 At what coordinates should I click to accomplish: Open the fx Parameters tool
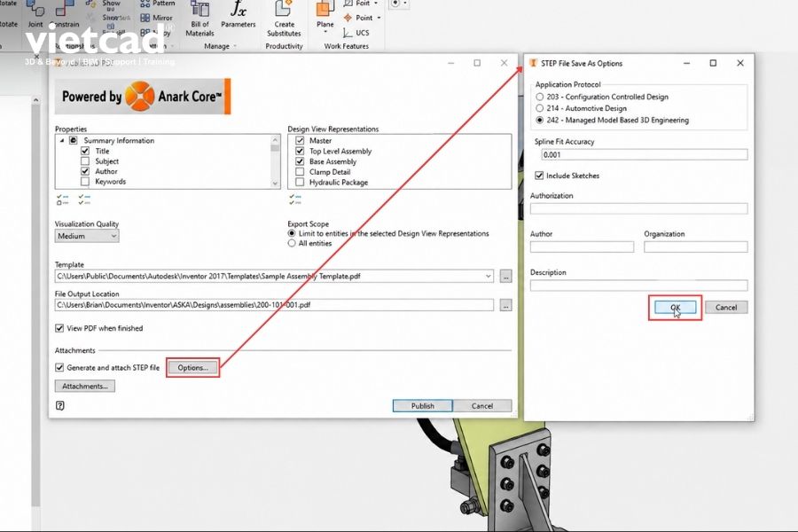[238, 14]
